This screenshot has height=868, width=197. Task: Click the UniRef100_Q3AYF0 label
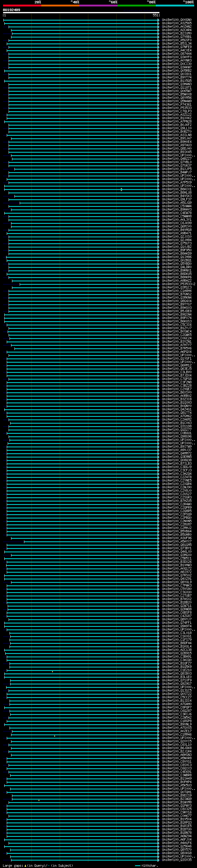point(177,57)
